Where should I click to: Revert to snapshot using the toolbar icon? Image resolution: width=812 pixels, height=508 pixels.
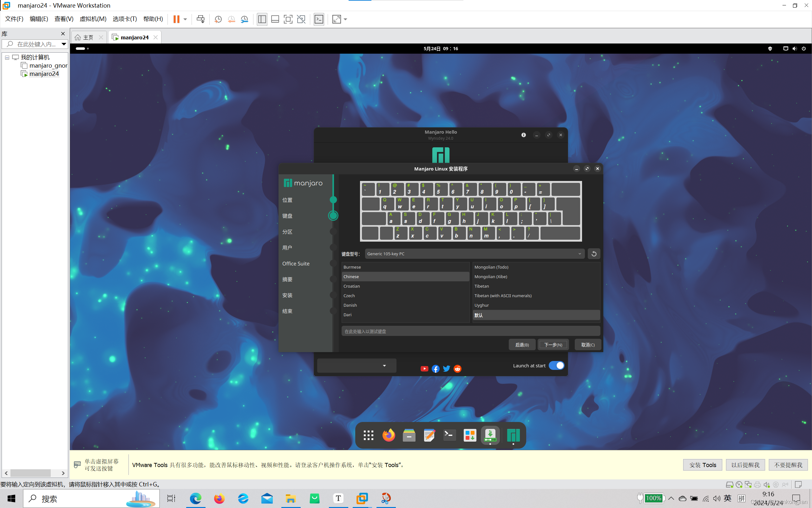(232, 19)
